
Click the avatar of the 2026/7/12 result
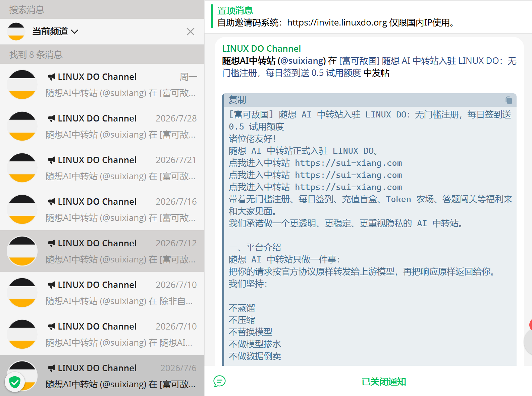[22, 251]
